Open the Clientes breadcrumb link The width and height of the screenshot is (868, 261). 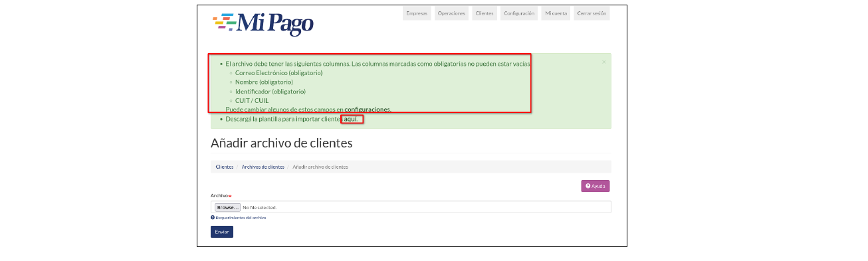225,167
